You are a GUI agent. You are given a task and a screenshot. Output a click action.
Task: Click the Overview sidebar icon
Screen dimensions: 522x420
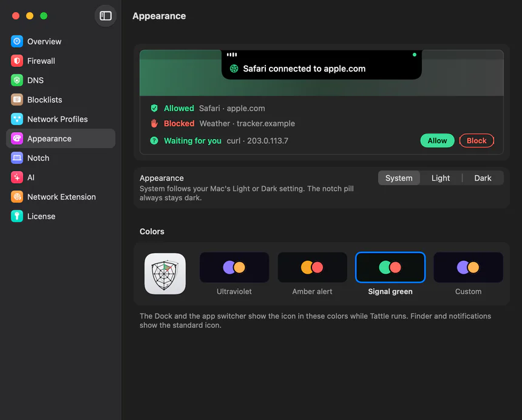coord(17,41)
